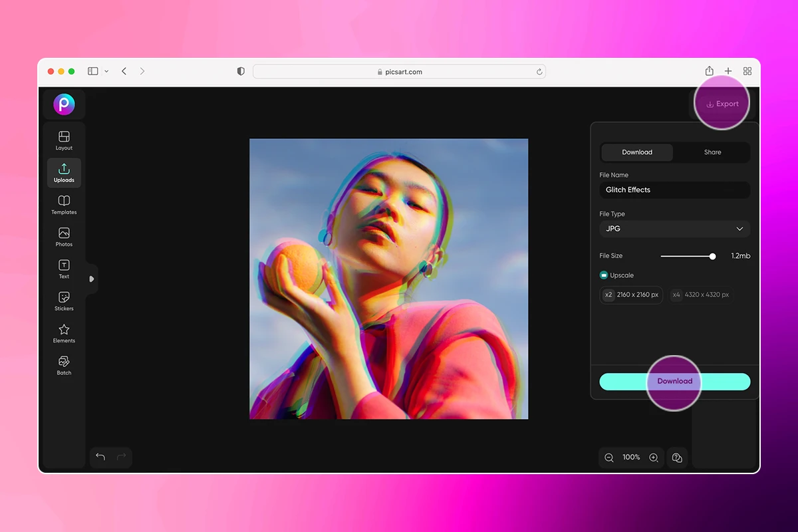Click the Export button
Viewport: 798px width, 532px height.
[x=722, y=103]
